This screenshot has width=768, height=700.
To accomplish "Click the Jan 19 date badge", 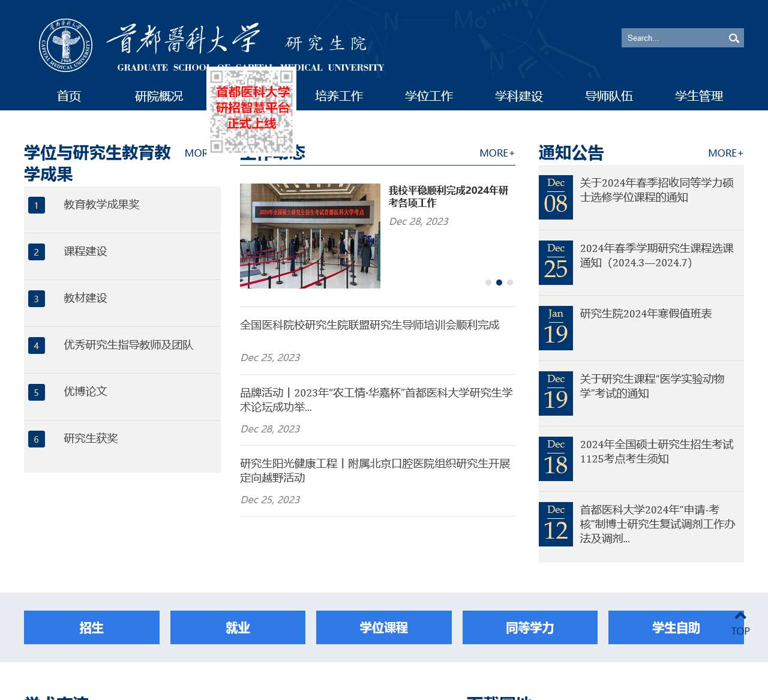I will click(556, 328).
